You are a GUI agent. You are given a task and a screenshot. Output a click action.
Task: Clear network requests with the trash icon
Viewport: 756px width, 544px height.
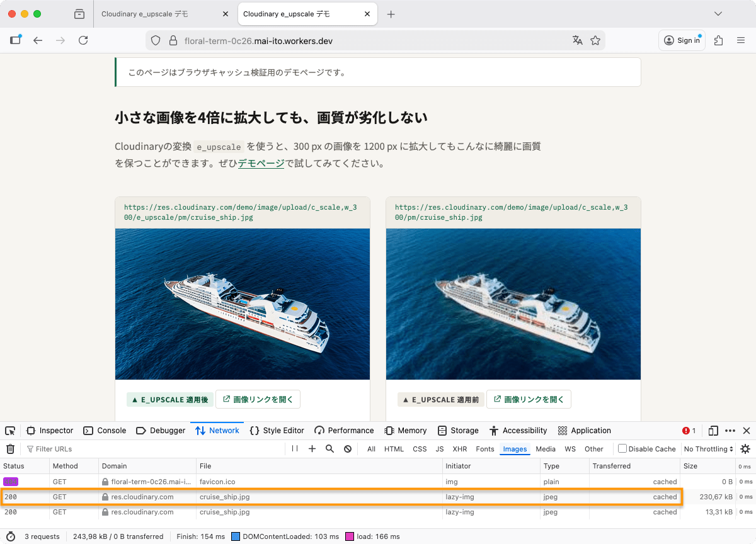10,448
